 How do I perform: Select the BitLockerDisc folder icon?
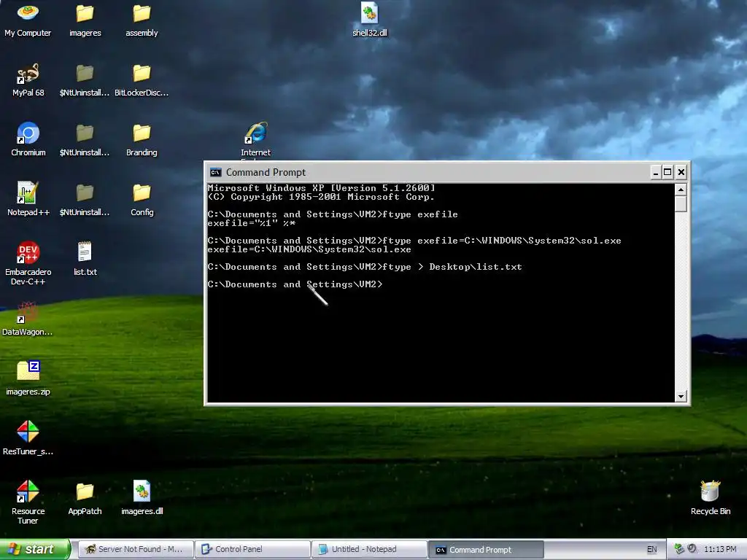[142, 80]
